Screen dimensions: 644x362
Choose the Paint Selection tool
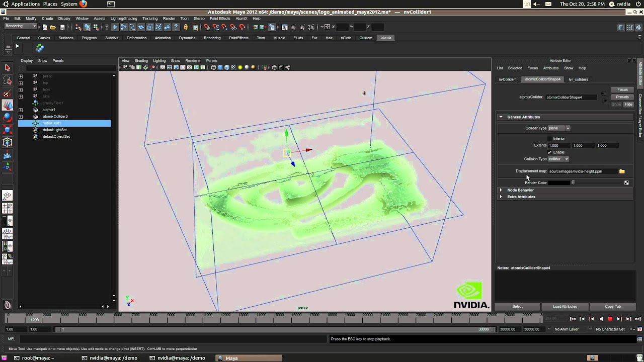coord(8,94)
